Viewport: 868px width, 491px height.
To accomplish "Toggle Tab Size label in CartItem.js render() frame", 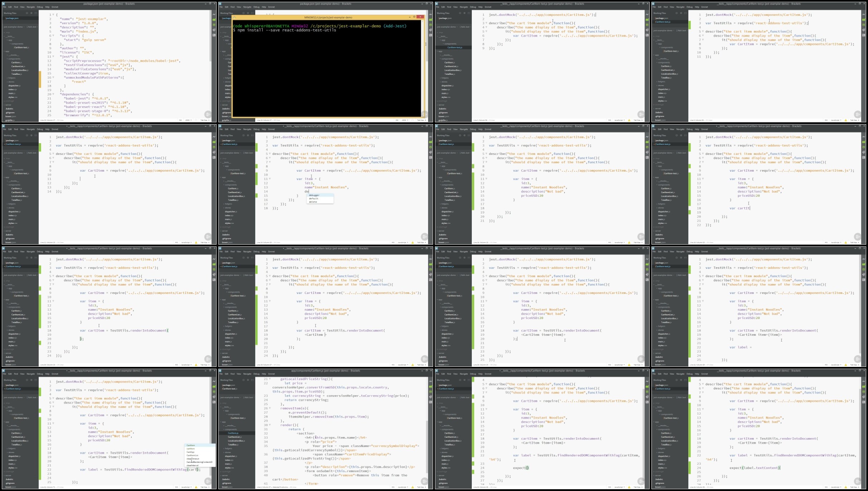I will coord(422,487).
